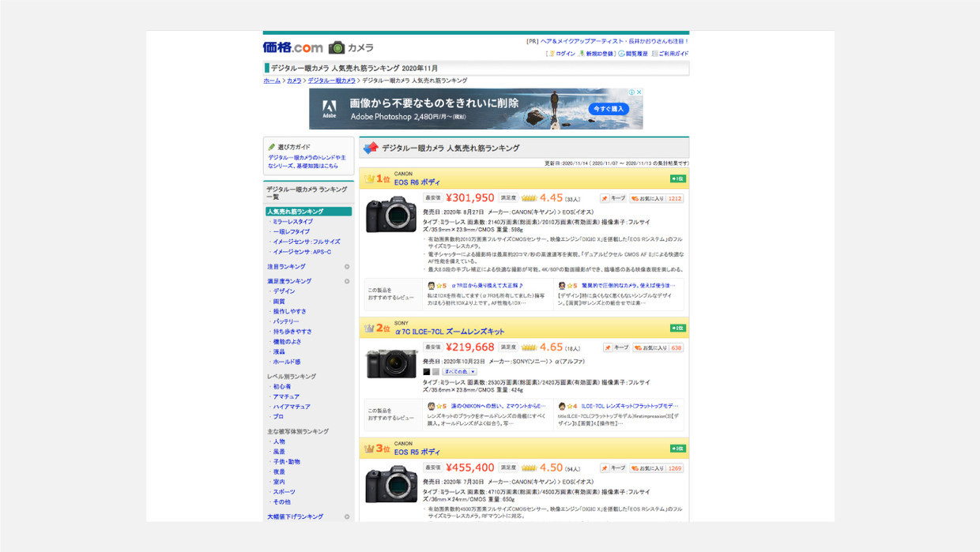This screenshot has width=980, height=552.
Task: Select イメージセンサ:フルサイズ ranking
Action: pyautogui.click(x=307, y=242)
